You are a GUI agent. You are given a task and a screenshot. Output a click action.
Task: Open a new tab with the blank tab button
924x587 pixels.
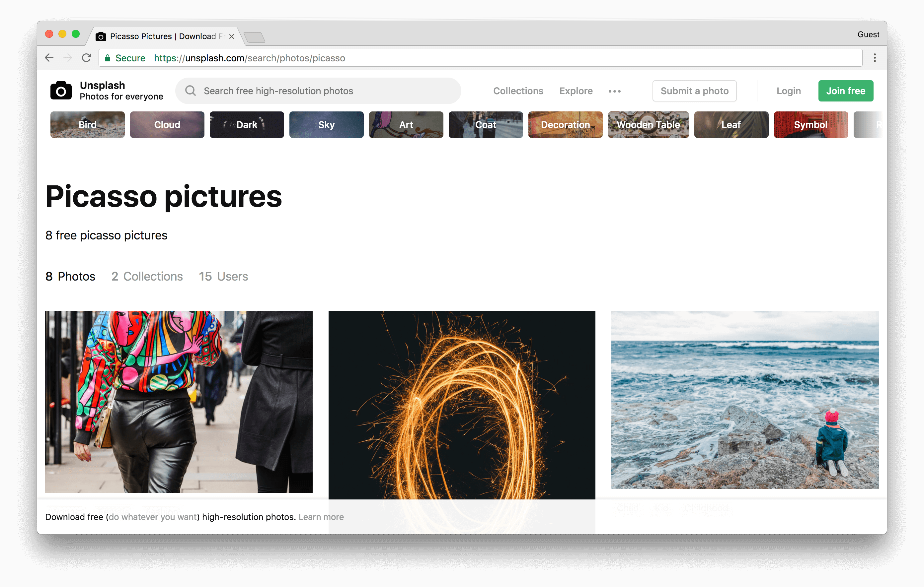(255, 37)
